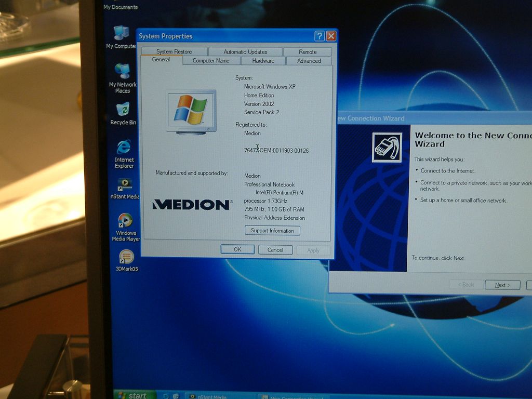
Task: Open the nStant Media desktop shortcut
Action: tap(125, 189)
